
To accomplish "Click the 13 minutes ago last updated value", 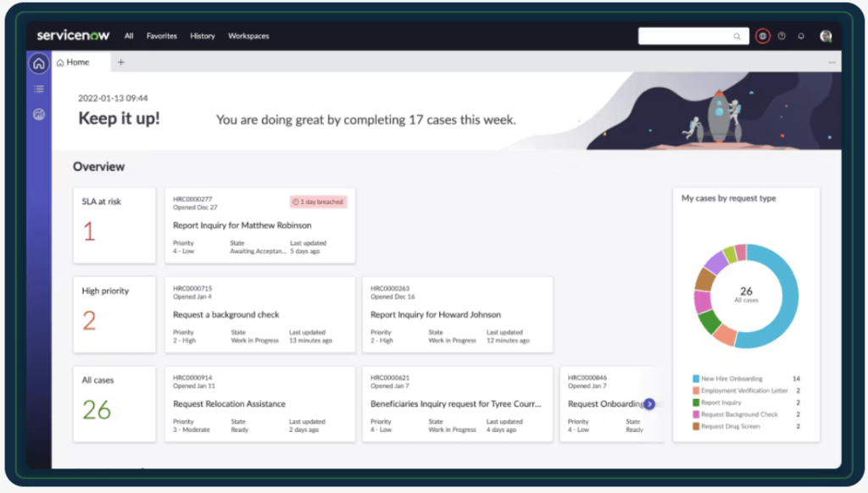I will [310, 341].
